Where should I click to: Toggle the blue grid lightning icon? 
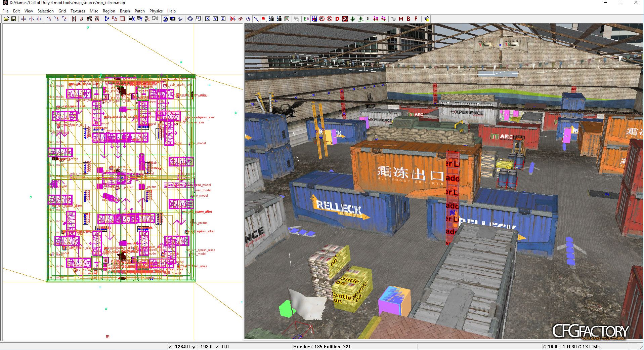click(x=314, y=19)
